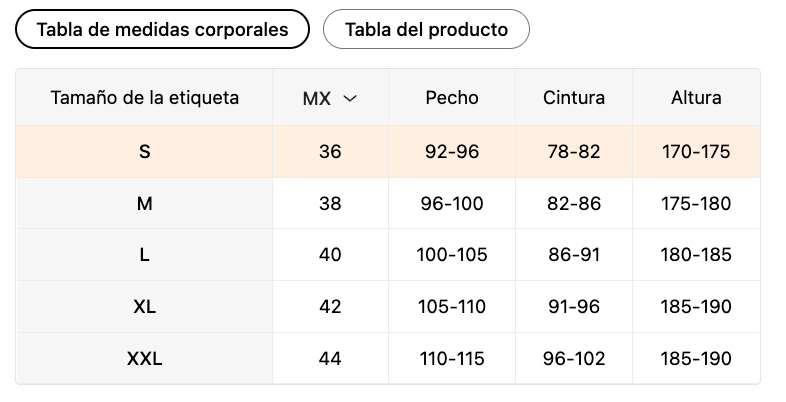786x402 pixels.
Task: Click the Pecho column header
Action: pyautogui.click(x=452, y=98)
